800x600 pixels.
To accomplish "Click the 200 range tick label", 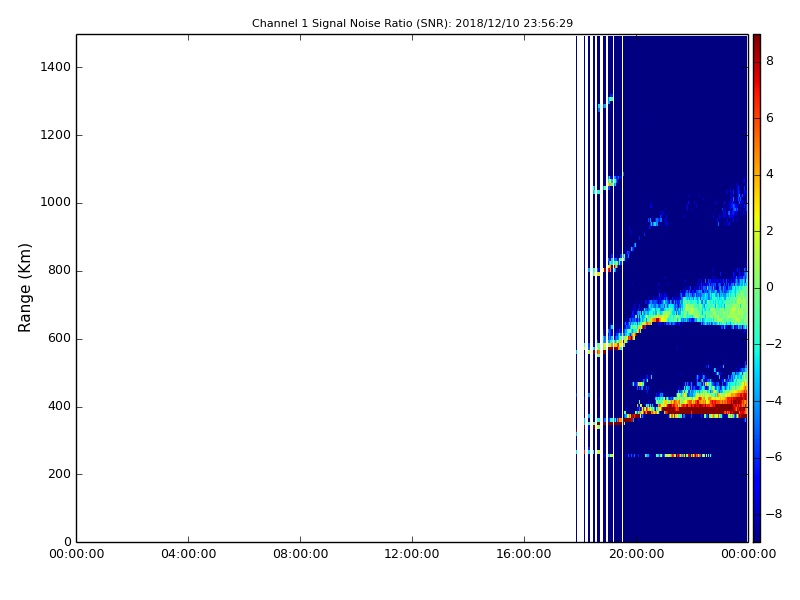I will 59,474.
